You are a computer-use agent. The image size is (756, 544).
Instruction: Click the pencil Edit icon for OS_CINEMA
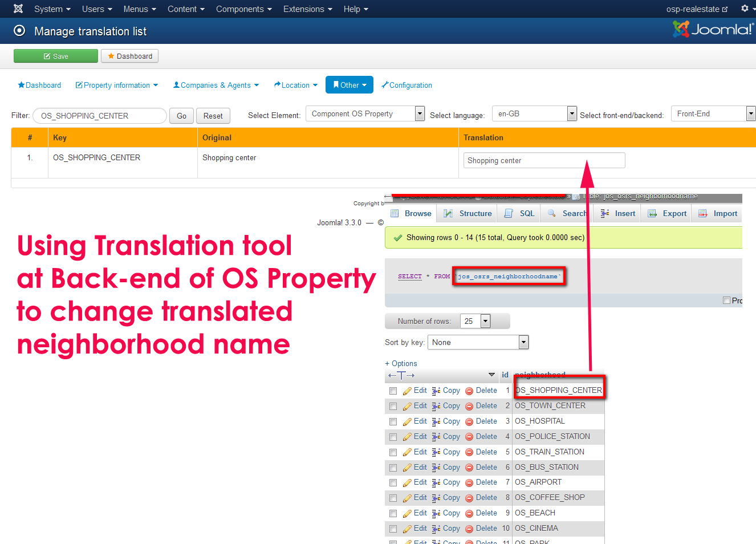[x=407, y=529]
